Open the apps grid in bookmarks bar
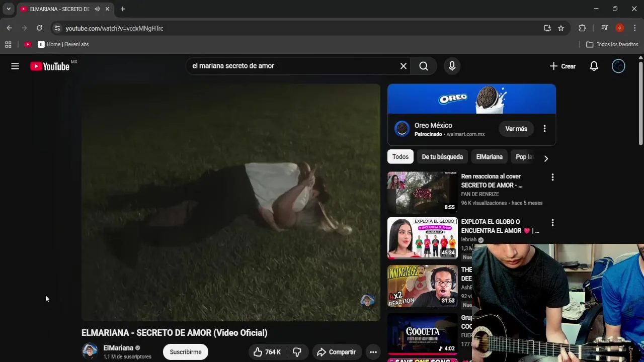Image resolution: width=644 pixels, height=362 pixels. pos(8,44)
